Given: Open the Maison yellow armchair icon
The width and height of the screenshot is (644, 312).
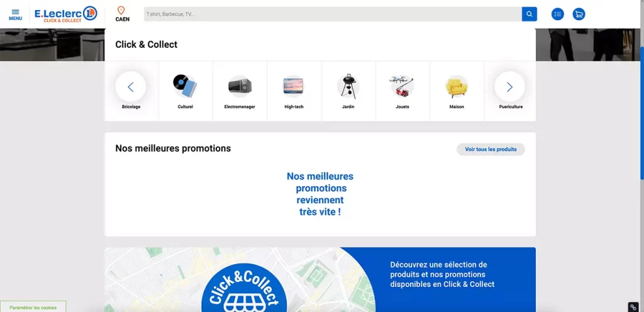Looking at the screenshot, I should point(457,86).
